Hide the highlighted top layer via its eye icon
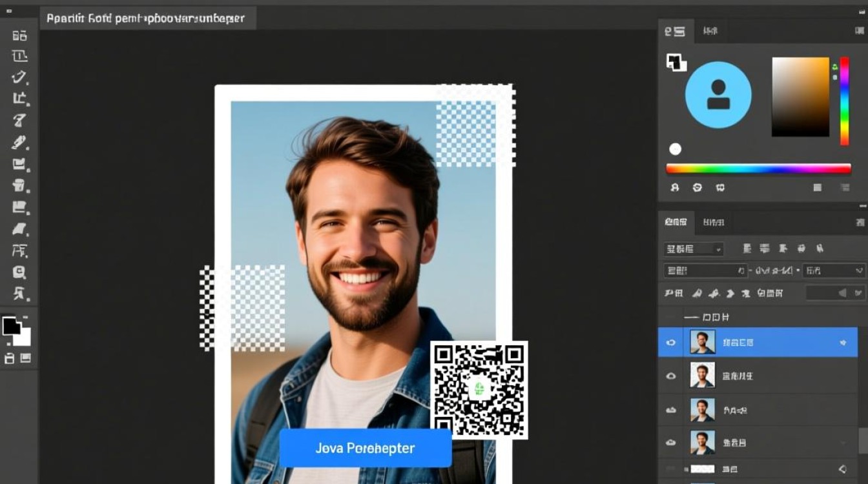The height and width of the screenshot is (484, 868). [671, 343]
